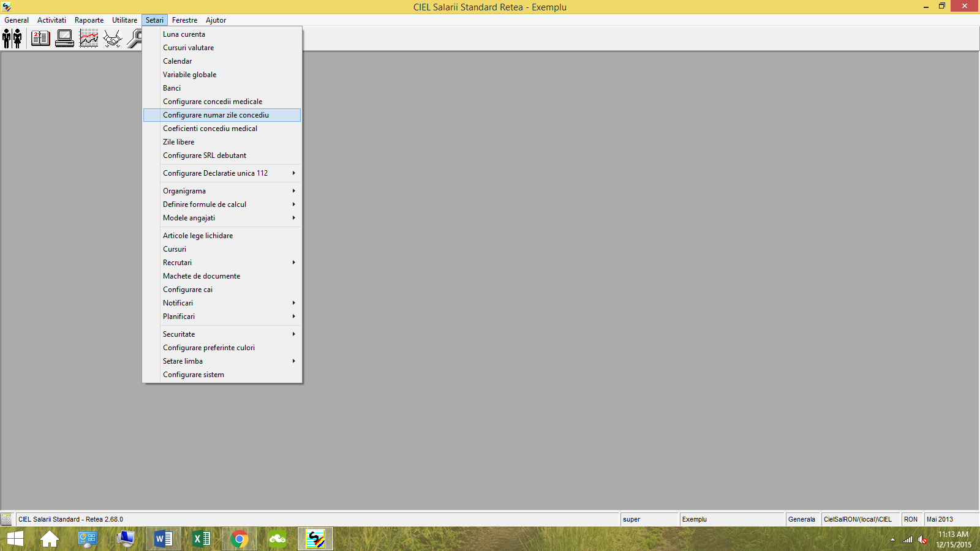The height and width of the screenshot is (551, 980).
Task: Open Configurare concedii medicale
Action: click(x=222, y=102)
